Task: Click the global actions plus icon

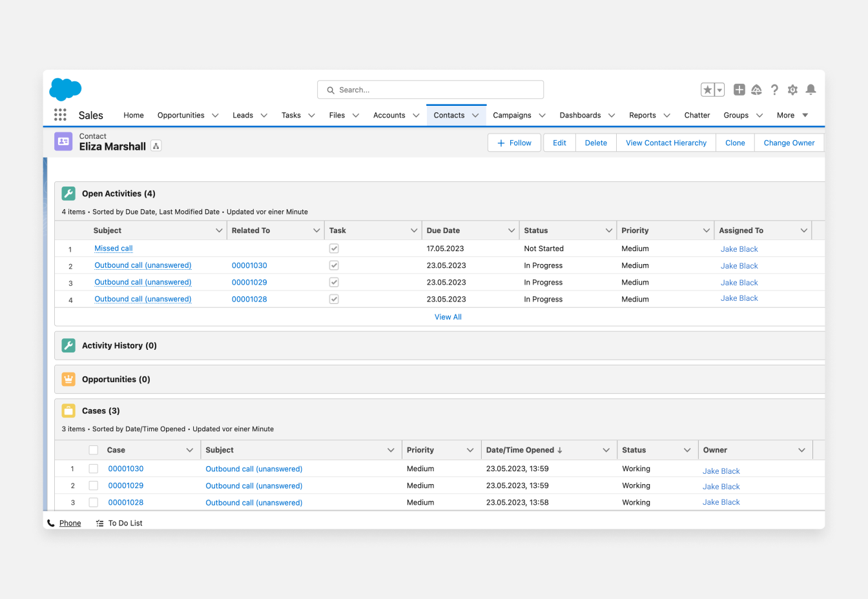Action: 739,90
